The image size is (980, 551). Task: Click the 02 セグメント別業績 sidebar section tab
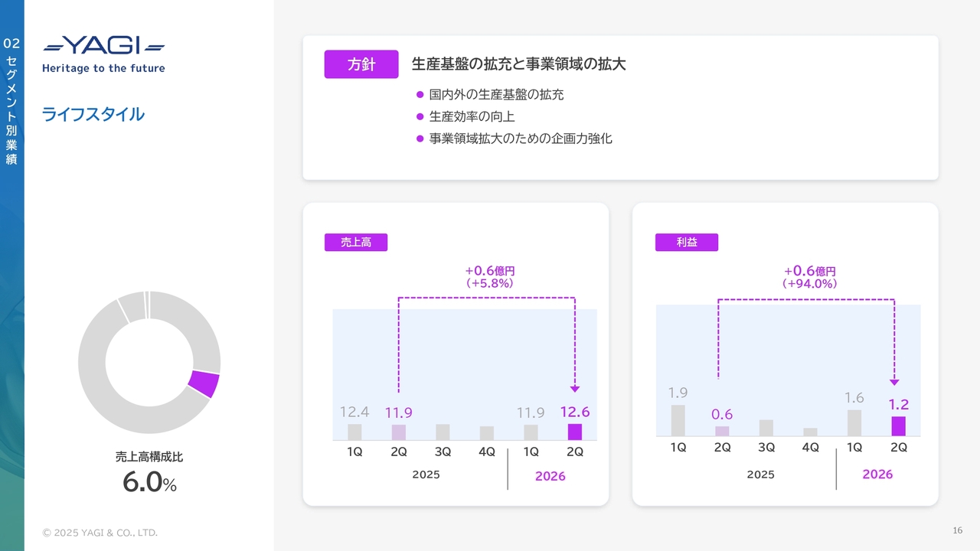point(11,99)
